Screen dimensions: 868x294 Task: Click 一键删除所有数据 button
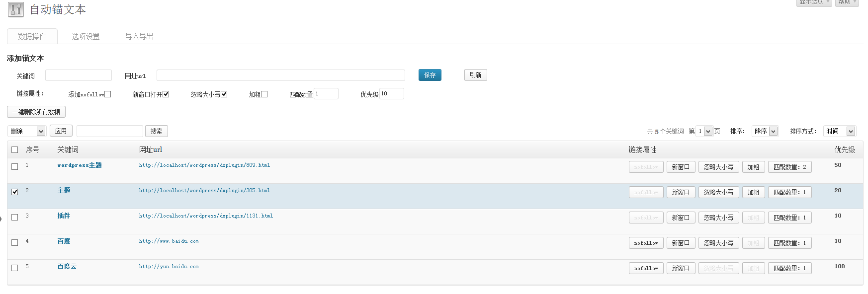click(36, 112)
